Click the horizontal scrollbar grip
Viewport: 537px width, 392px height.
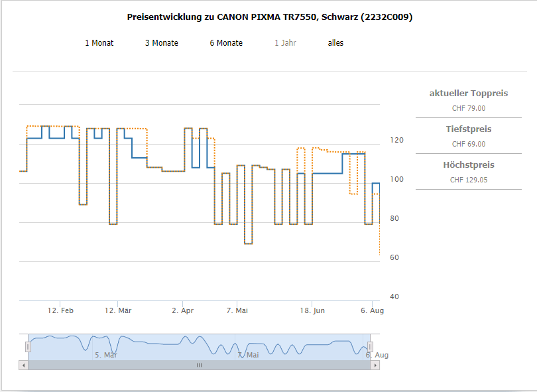pyautogui.click(x=198, y=365)
